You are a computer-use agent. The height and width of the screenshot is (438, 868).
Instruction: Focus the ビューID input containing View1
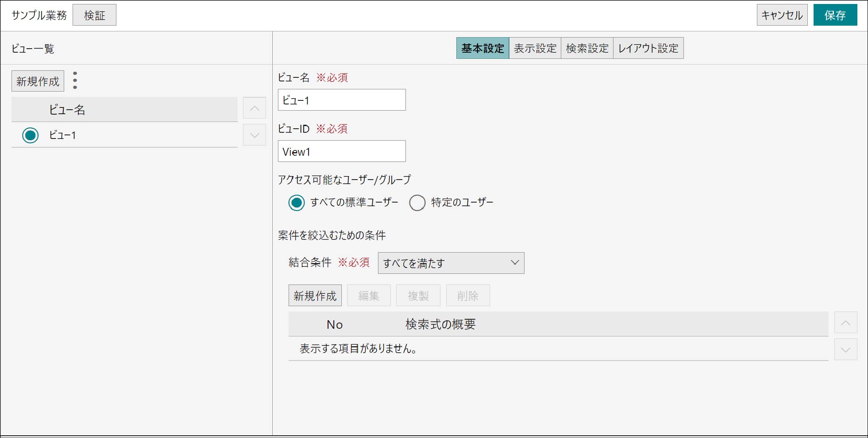tap(342, 151)
